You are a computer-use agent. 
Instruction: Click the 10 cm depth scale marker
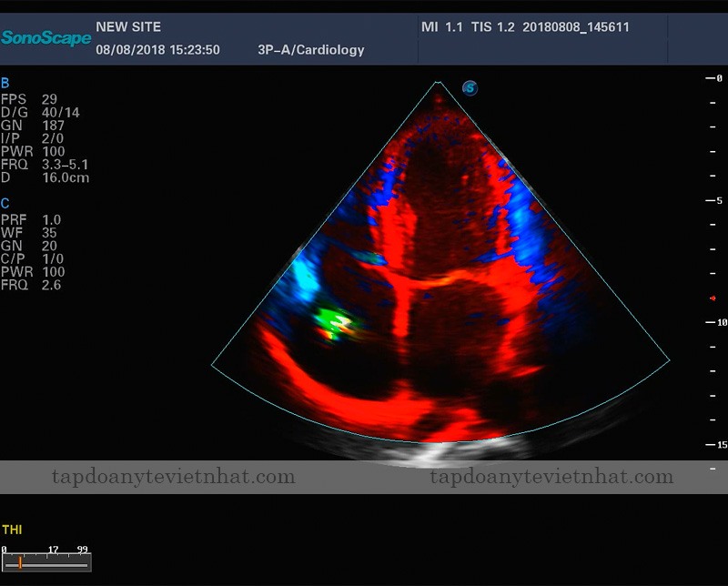click(x=716, y=322)
